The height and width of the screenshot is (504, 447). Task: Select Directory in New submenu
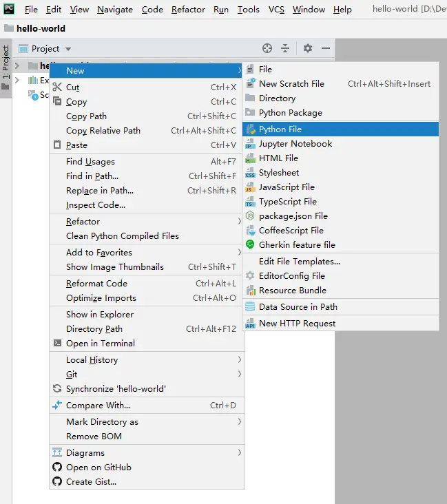340,98
